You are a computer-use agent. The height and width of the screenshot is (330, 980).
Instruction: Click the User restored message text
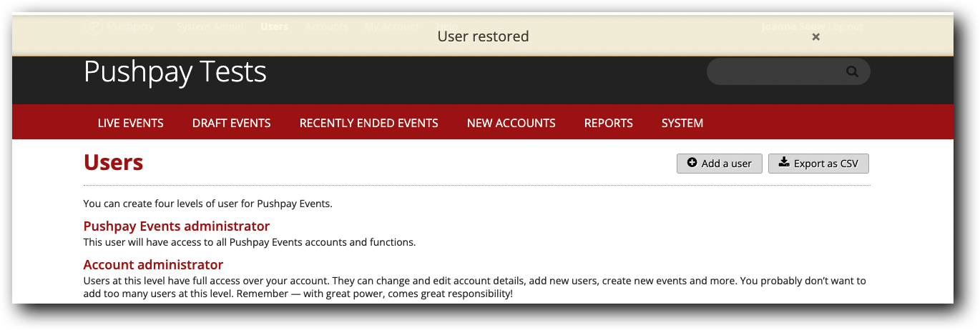[x=483, y=36]
